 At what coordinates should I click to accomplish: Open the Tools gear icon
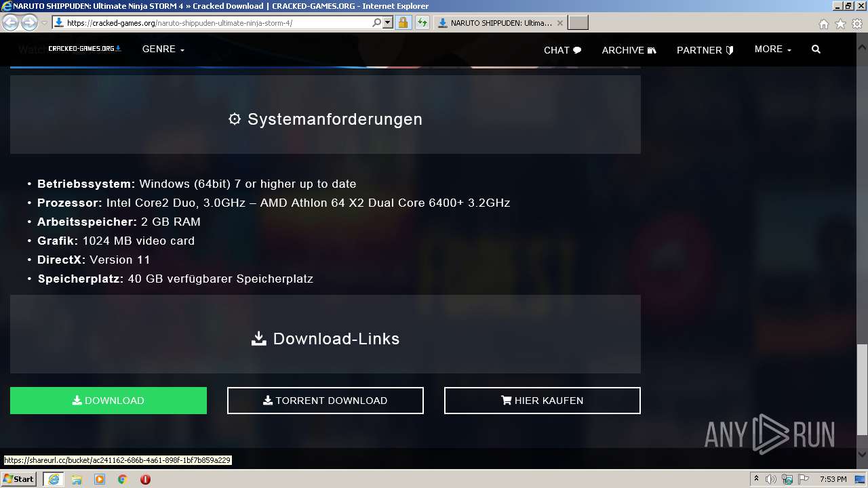point(857,24)
